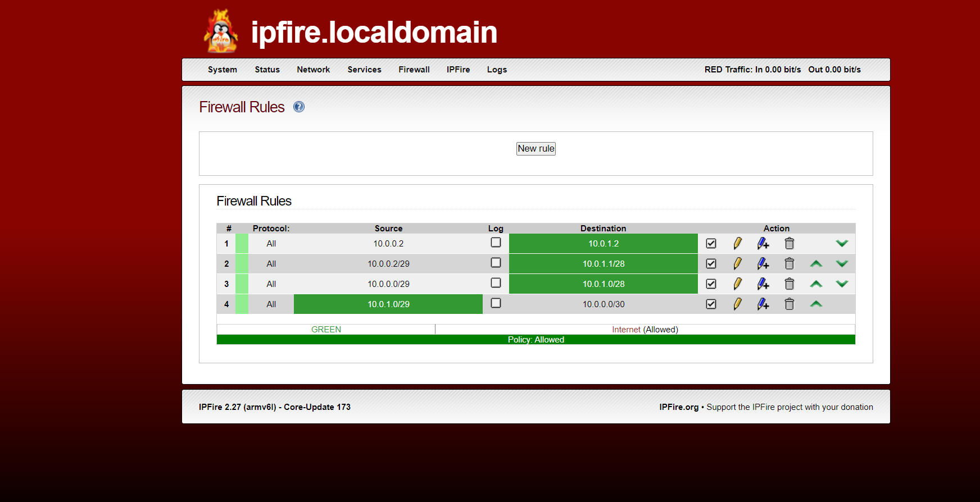
Task: Disable rule 3 via enabled checkbox
Action: tap(711, 284)
